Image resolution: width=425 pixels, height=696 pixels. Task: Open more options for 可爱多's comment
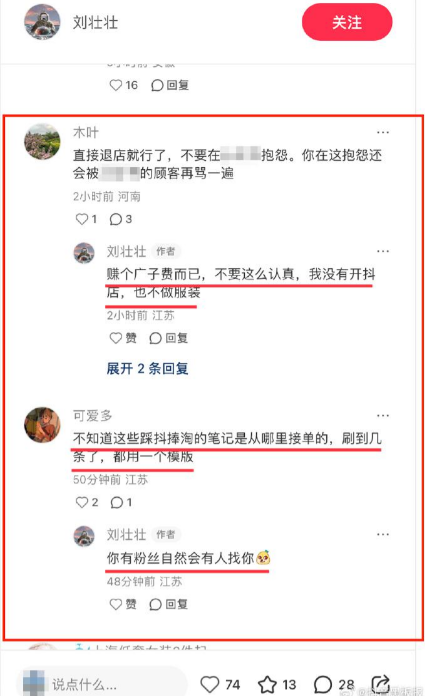click(383, 416)
